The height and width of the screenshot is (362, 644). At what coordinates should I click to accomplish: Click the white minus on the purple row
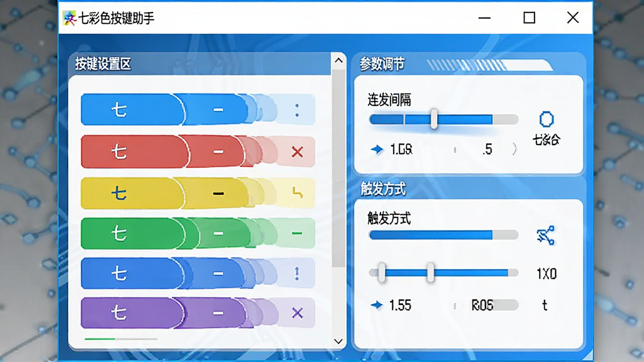[x=218, y=313]
